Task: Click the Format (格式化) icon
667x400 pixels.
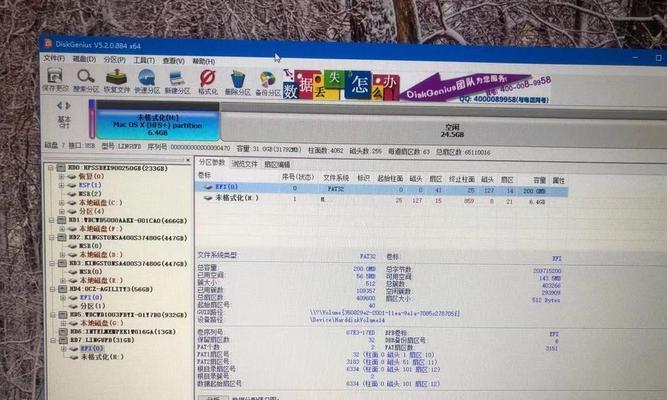Action: pyautogui.click(x=208, y=79)
